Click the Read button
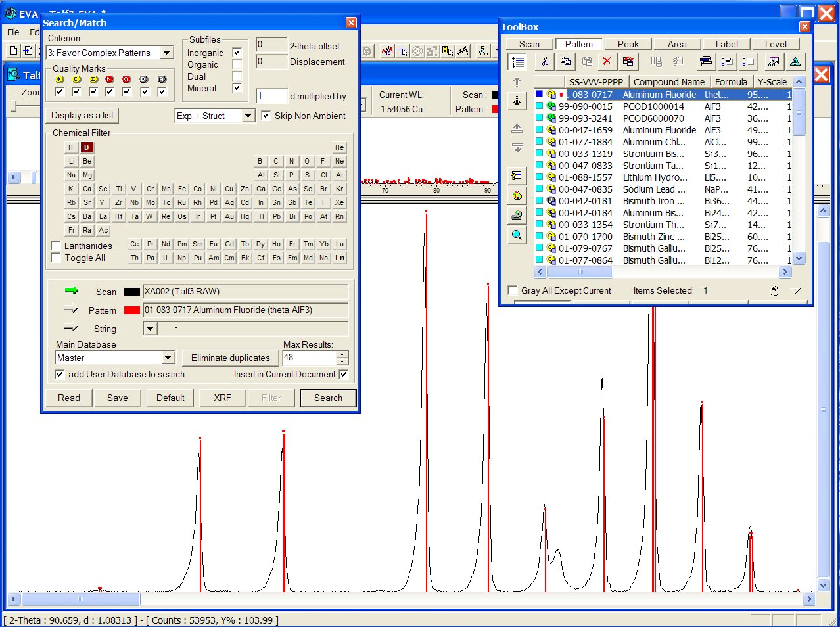Viewport: 840px width, 627px height. coord(69,398)
